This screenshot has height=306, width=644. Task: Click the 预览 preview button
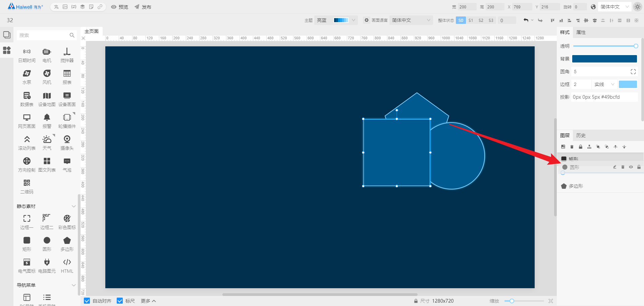coord(120,7)
